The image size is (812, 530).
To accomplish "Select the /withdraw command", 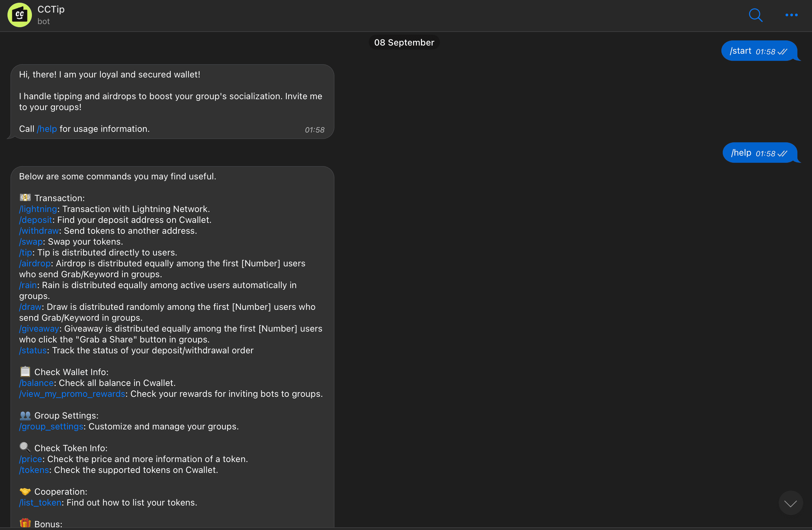I will point(39,231).
